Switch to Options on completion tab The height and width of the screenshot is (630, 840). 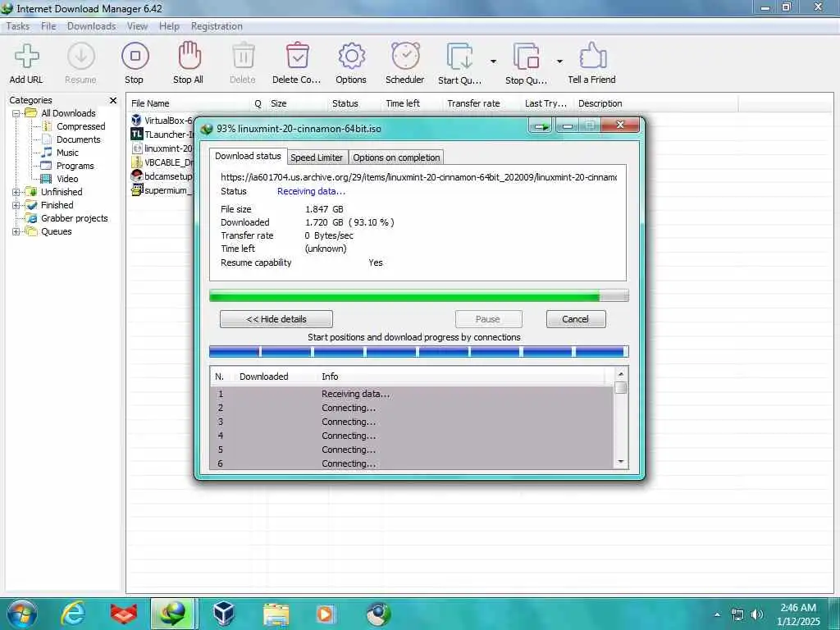396,157
